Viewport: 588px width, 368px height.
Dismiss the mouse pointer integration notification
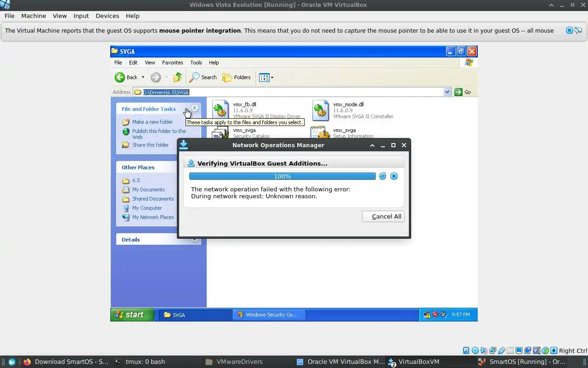point(569,30)
